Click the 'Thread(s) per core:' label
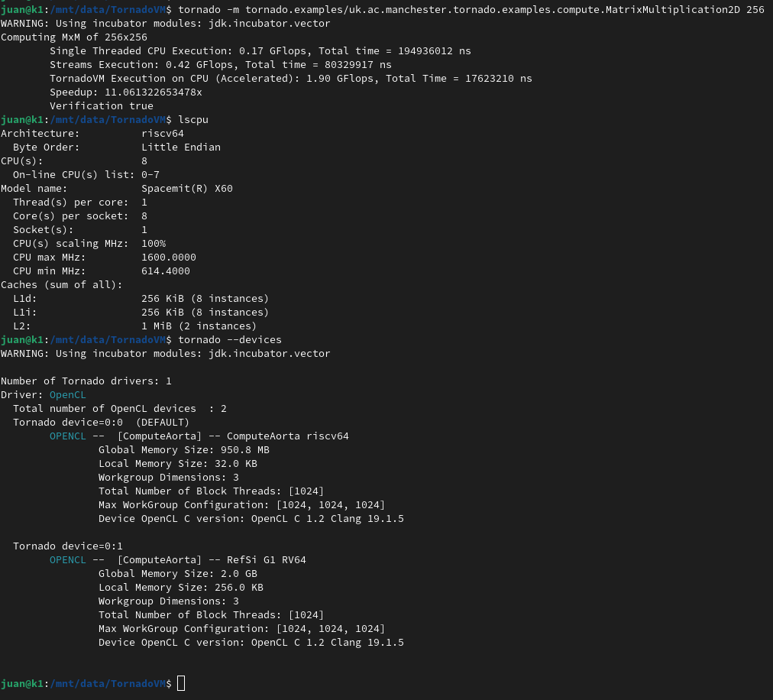The width and height of the screenshot is (773, 700). 71,203
